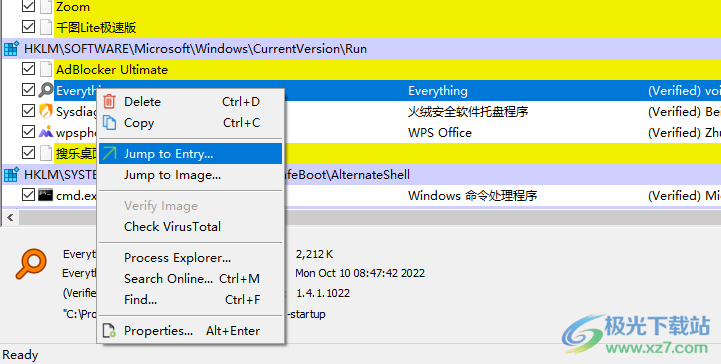
Task: Click the registry icon beside HKLM\SYSTEM key
Action: pos(11,175)
